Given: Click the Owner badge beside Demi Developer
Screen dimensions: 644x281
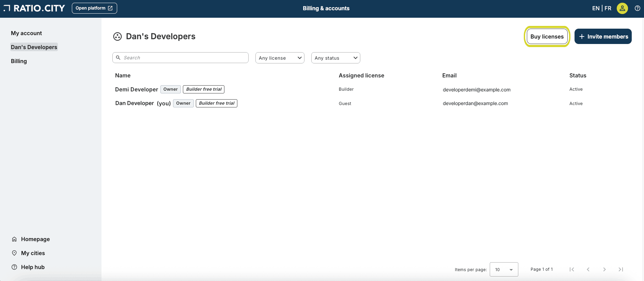Looking at the screenshot, I should (171, 89).
